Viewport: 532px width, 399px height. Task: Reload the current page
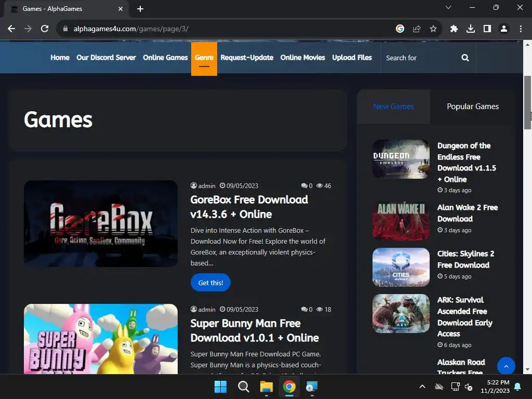click(x=45, y=29)
